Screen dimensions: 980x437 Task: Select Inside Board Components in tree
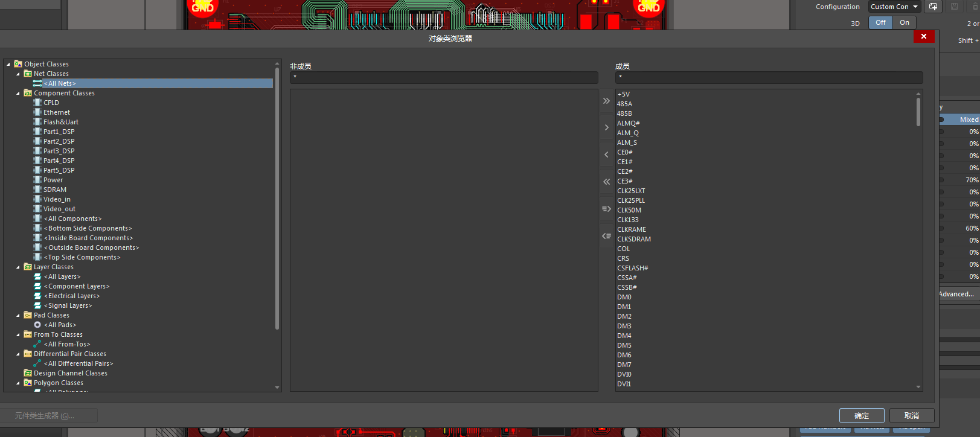(x=88, y=238)
